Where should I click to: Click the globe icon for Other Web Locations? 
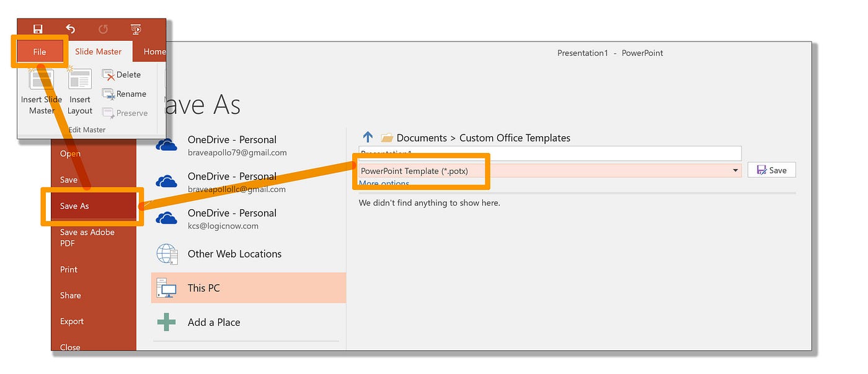point(167,254)
